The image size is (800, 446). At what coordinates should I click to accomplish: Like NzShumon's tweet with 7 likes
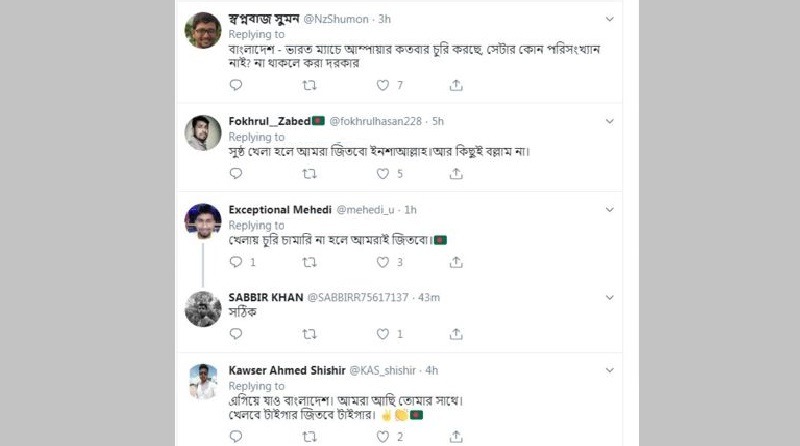[382, 86]
